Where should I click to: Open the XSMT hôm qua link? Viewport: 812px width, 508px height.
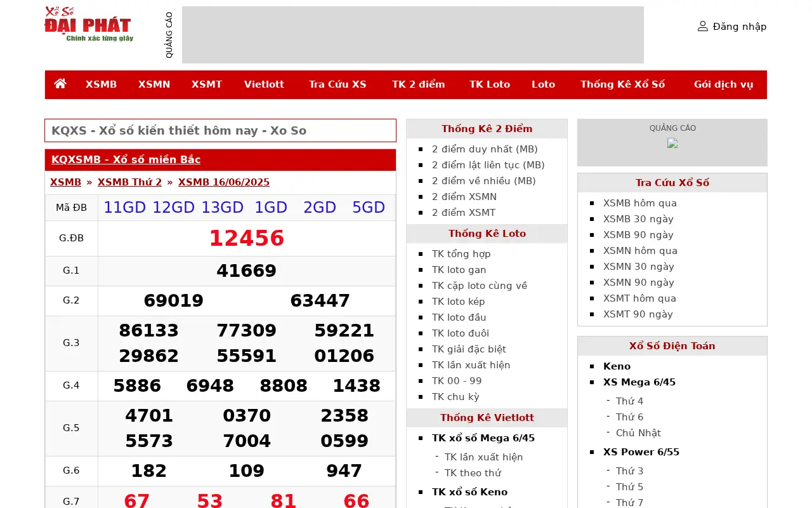[639, 298]
